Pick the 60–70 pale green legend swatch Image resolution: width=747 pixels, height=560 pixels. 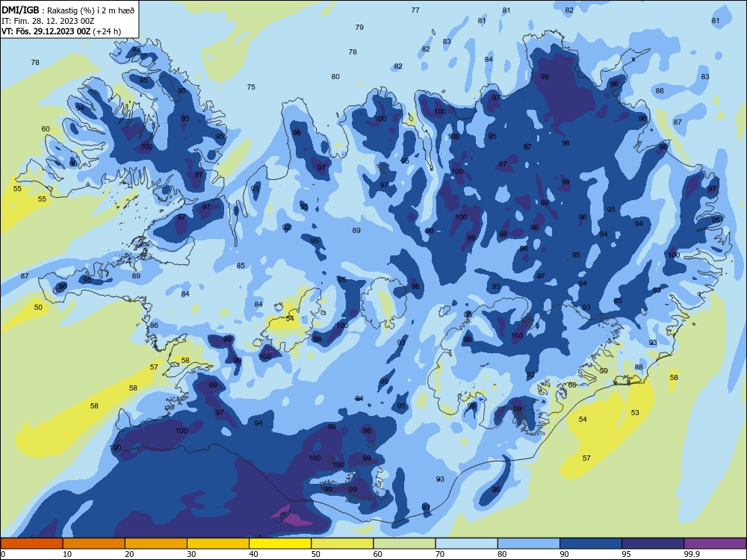(x=404, y=544)
